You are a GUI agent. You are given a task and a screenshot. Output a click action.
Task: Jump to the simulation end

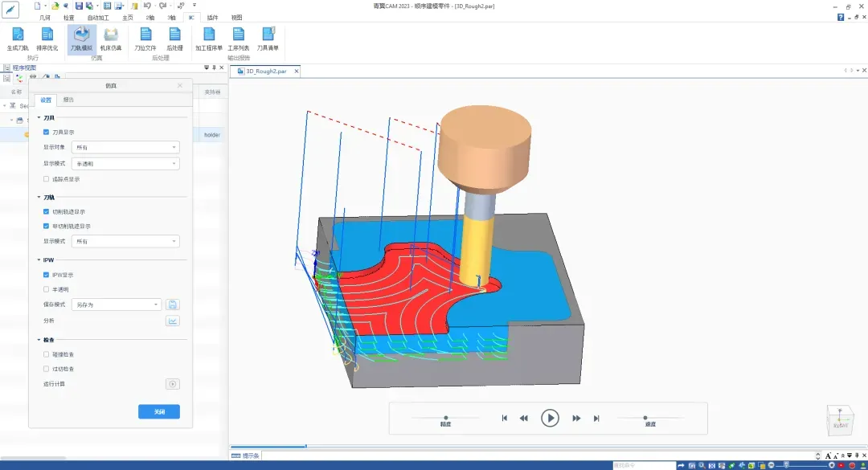point(596,418)
